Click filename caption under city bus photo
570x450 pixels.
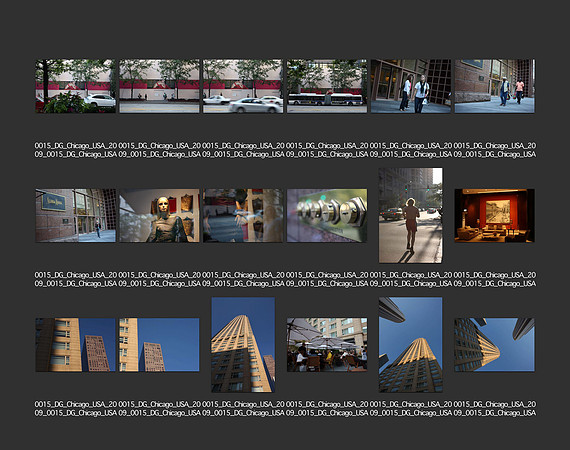click(327, 150)
